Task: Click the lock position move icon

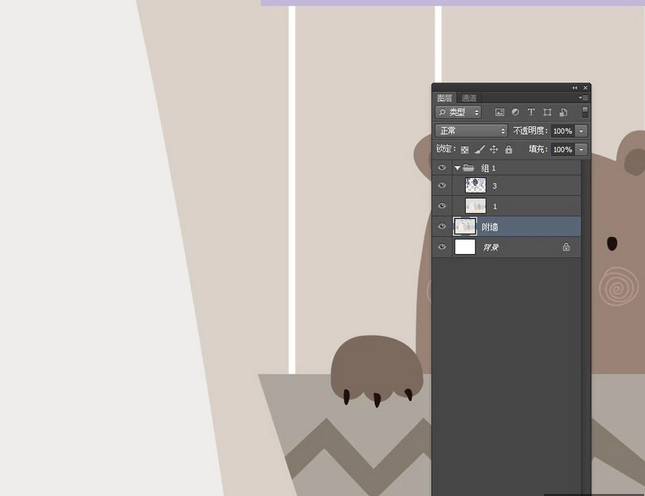Action: pyautogui.click(x=494, y=149)
